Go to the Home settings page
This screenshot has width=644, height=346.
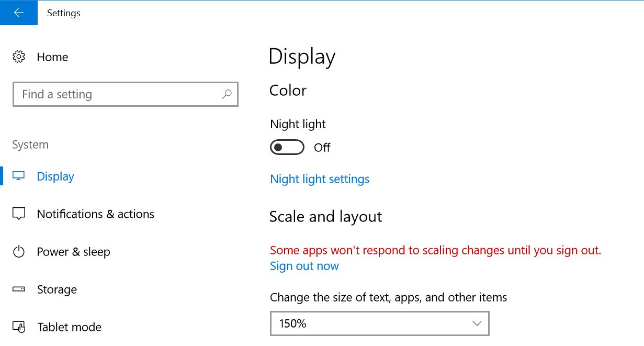52,57
